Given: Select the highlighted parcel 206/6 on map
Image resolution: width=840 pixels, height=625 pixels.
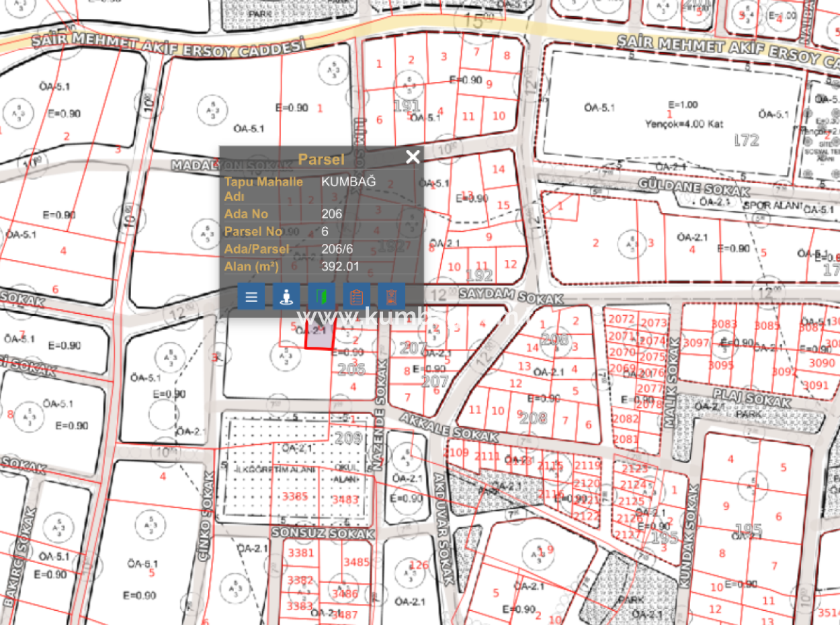Looking at the screenshot, I should [x=319, y=339].
